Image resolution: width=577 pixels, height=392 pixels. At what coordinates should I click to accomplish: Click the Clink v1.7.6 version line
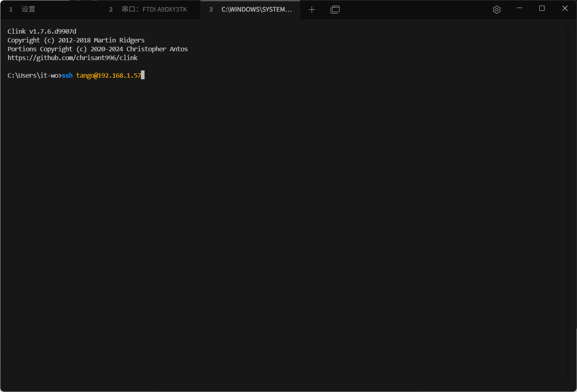tap(42, 31)
